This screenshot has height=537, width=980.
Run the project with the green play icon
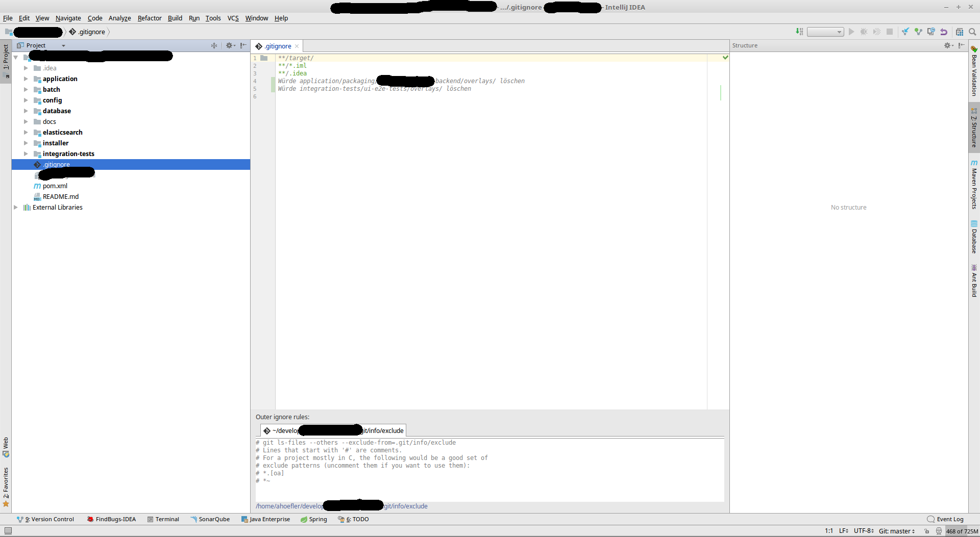[x=852, y=31]
